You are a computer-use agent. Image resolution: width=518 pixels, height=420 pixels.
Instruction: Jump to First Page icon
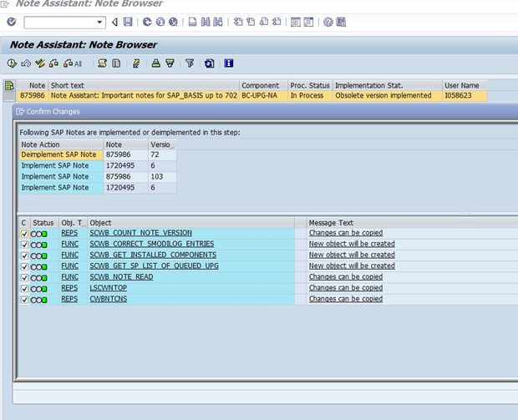point(238,22)
